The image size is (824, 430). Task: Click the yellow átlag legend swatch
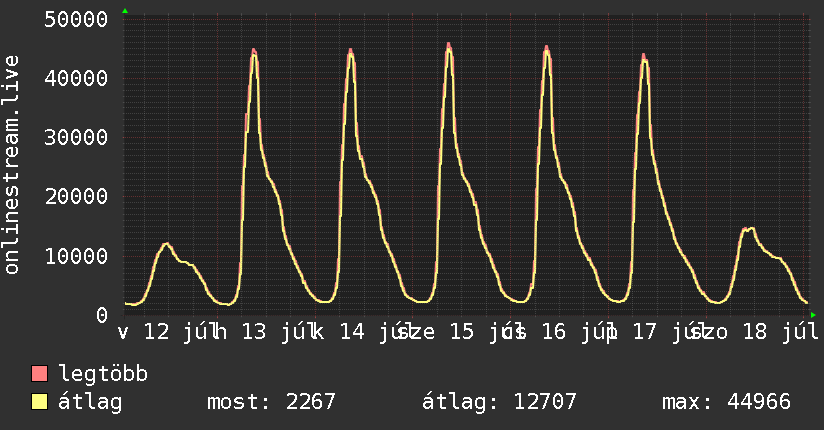pyautogui.click(x=39, y=402)
